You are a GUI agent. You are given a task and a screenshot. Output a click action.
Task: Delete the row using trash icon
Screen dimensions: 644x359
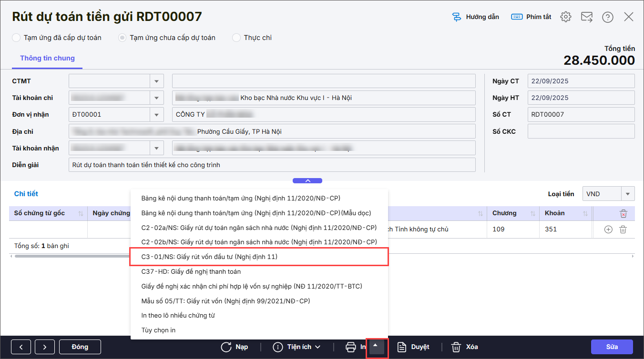click(623, 229)
